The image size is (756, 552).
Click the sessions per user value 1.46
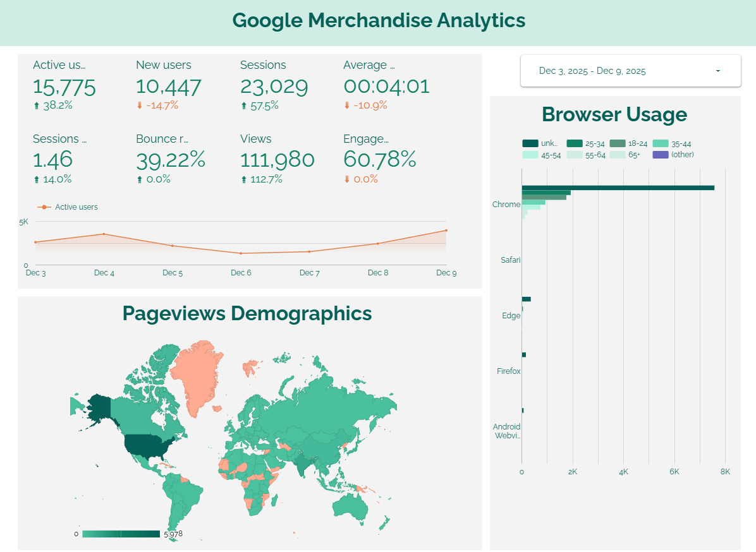click(x=52, y=160)
